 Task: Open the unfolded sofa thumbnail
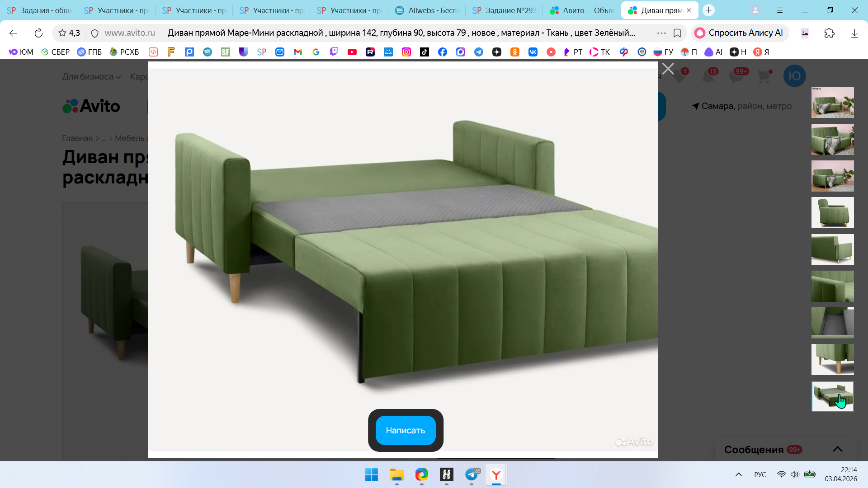click(832, 396)
